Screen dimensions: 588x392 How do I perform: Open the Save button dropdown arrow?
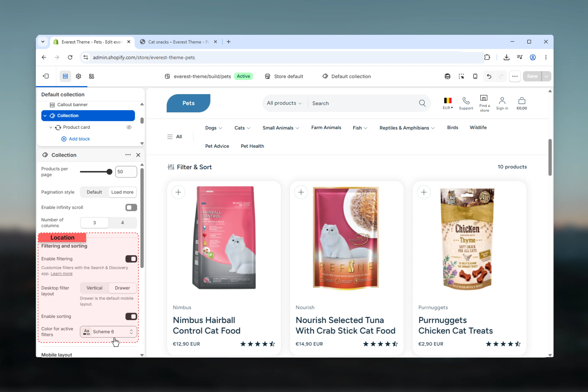[x=546, y=76]
